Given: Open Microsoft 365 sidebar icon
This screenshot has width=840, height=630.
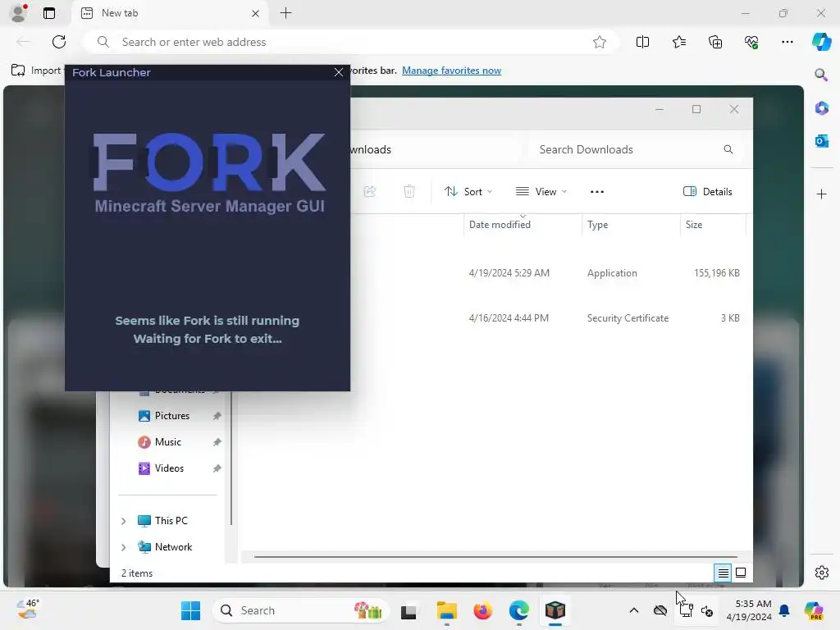Looking at the screenshot, I should point(821,108).
